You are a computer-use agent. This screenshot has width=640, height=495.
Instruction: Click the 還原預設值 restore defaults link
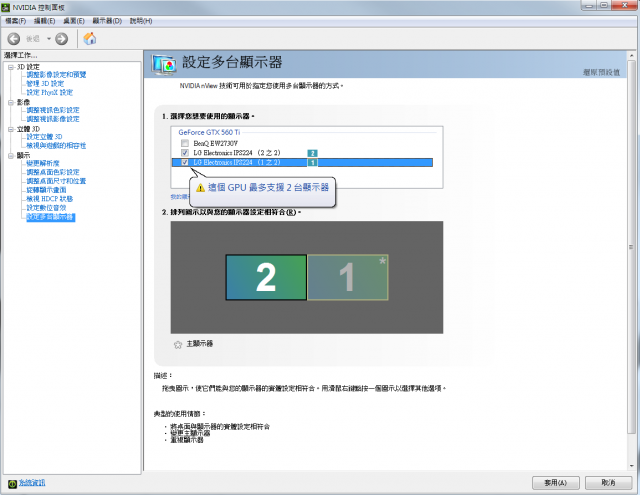click(x=601, y=73)
